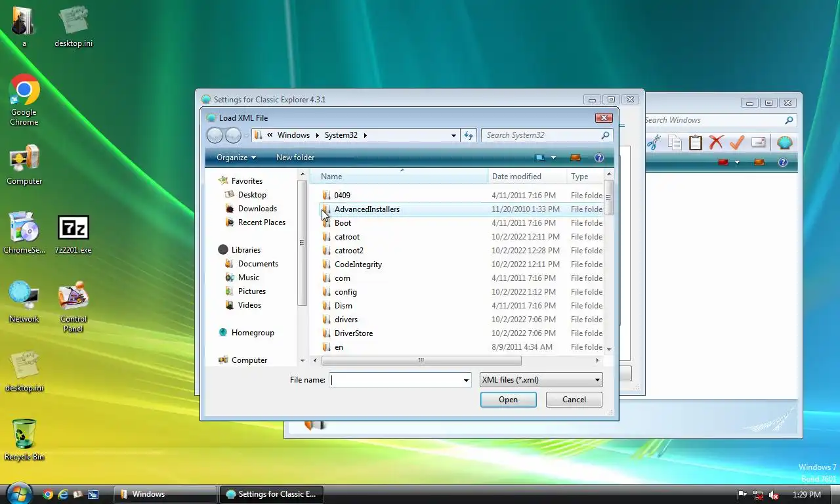Select the CodeIntegrity folder
Viewport: 840px width, 504px height.
click(x=358, y=264)
